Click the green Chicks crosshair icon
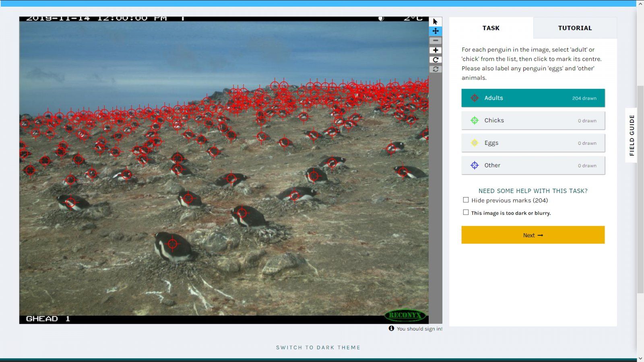The width and height of the screenshot is (644, 362). click(x=475, y=120)
